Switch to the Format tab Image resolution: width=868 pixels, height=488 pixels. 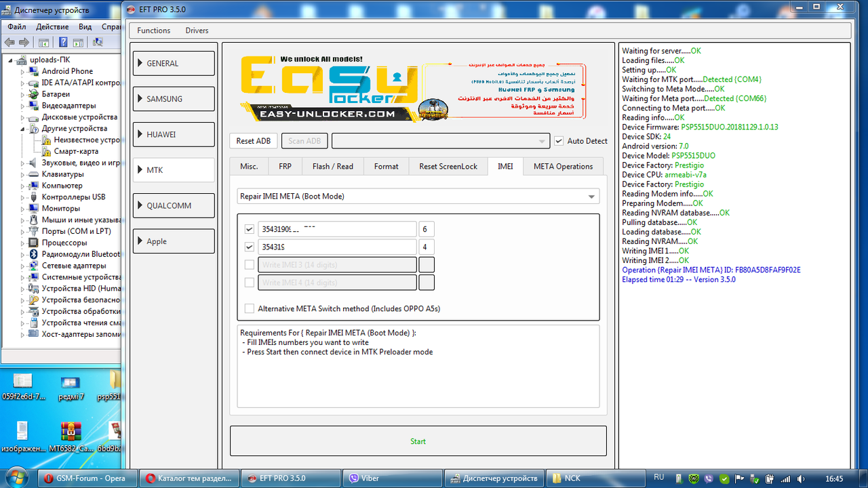pos(386,166)
